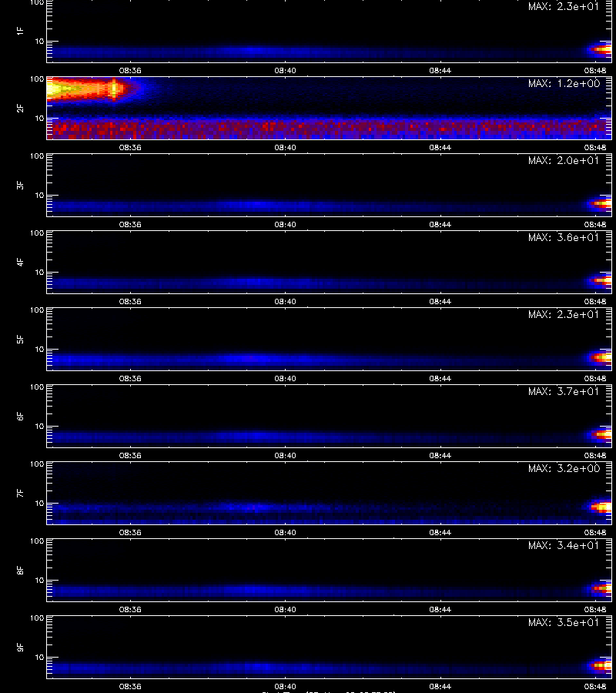Image resolution: width=616 pixels, height=693 pixels.
Task: Click the 08:36 tick label under panel 5F
Action: pos(130,378)
